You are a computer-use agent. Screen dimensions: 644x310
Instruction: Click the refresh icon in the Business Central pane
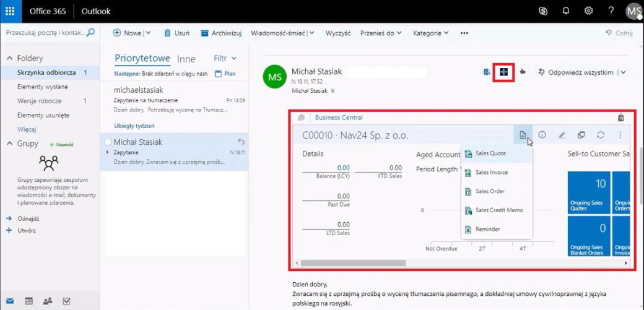[x=601, y=135]
